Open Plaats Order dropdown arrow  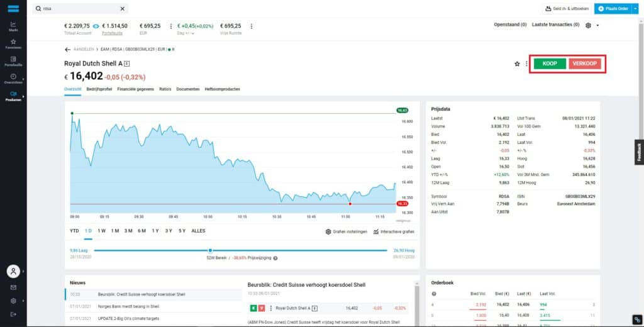[636, 9]
